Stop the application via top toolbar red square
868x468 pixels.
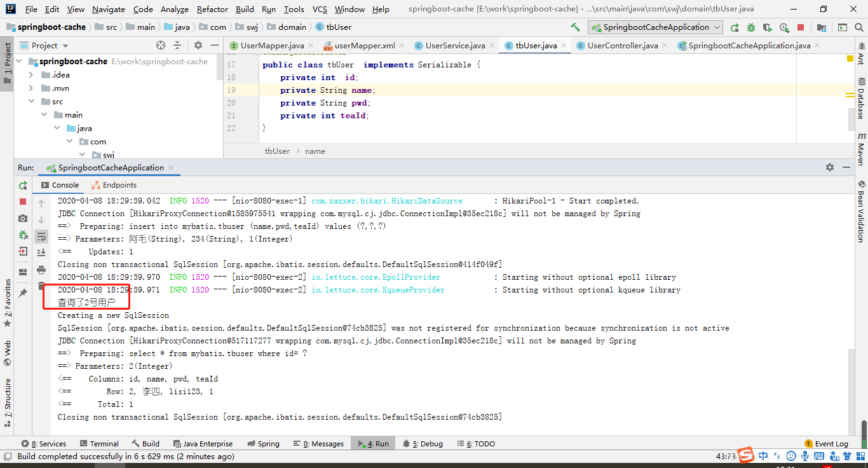[x=801, y=27]
